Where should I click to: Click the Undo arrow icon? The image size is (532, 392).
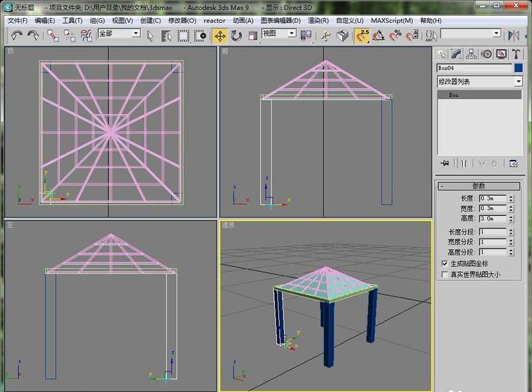(x=17, y=35)
